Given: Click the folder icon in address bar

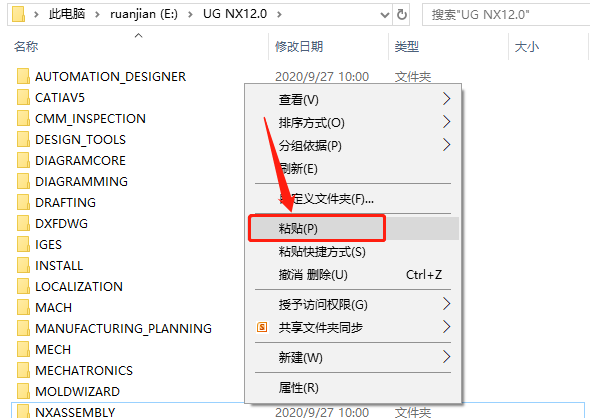Looking at the screenshot, I should [18, 14].
